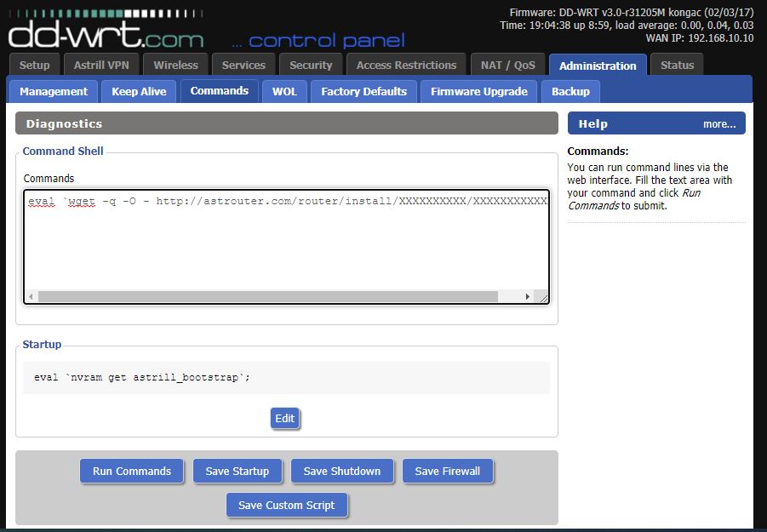Click the left arrow of the command scrollbar
Screen dimensions: 767x532
click(31, 296)
